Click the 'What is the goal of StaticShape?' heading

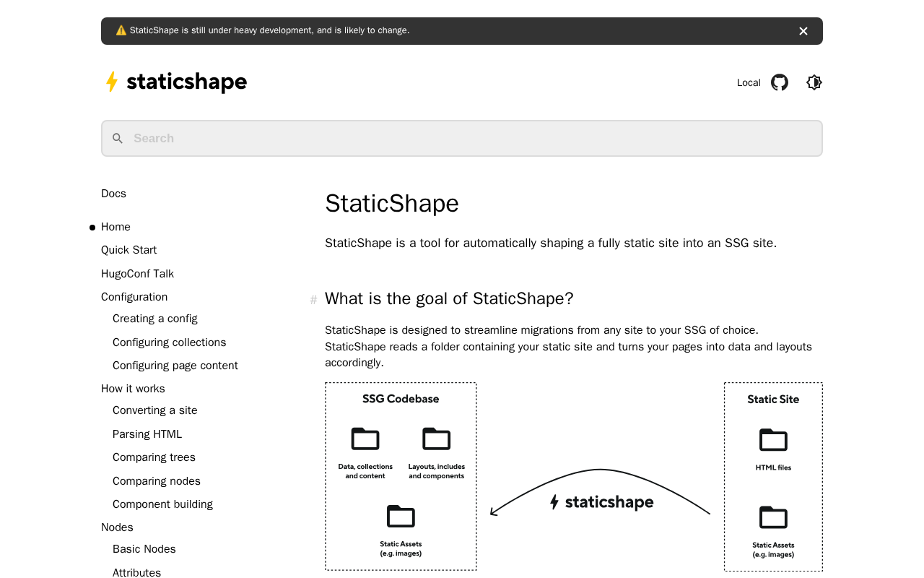(449, 298)
